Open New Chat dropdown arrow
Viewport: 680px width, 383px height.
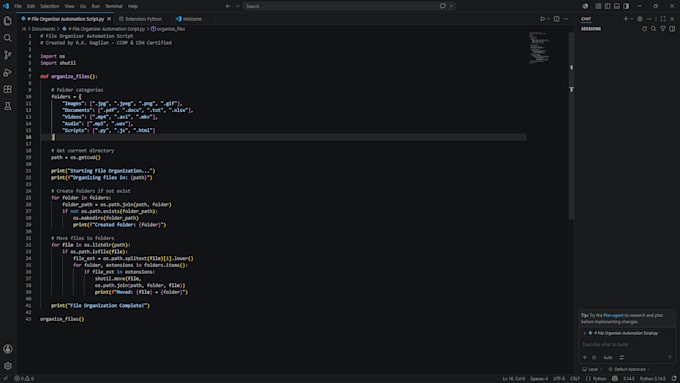(x=631, y=19)
